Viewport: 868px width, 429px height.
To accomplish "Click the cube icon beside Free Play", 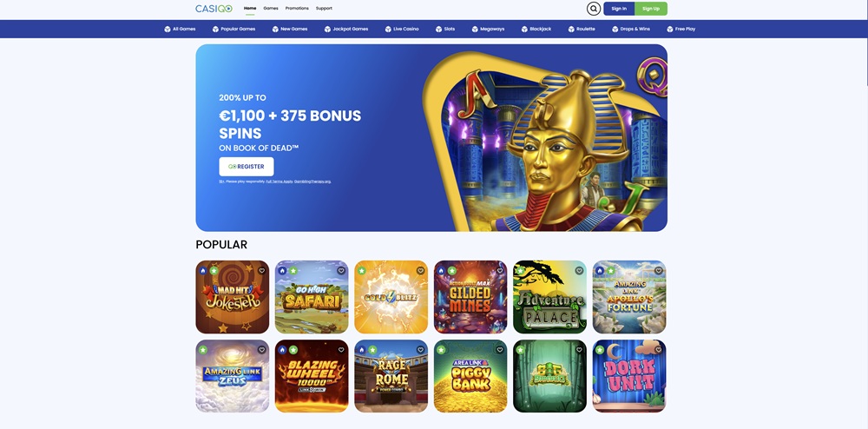I will click(x=670, y=29).
